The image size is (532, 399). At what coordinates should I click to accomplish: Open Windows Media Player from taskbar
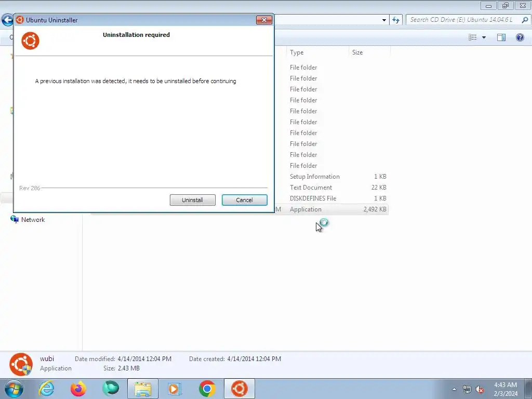[x=175, y=389]
